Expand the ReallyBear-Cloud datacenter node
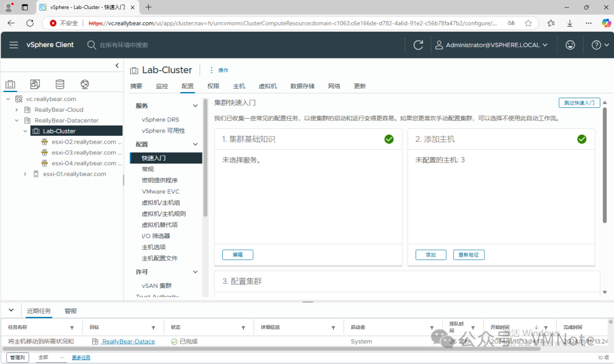The width and height of the screenshot is (614, 364). tap(17, 110)
